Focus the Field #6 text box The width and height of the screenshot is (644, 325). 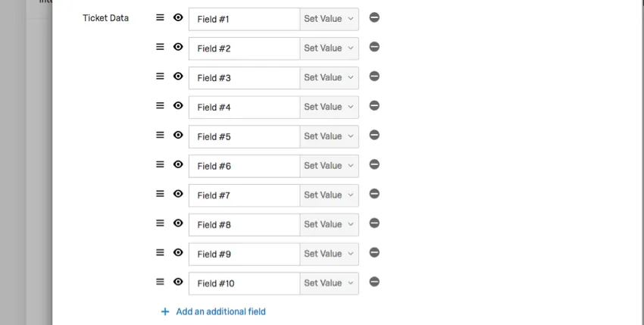[x=245, y=166]
